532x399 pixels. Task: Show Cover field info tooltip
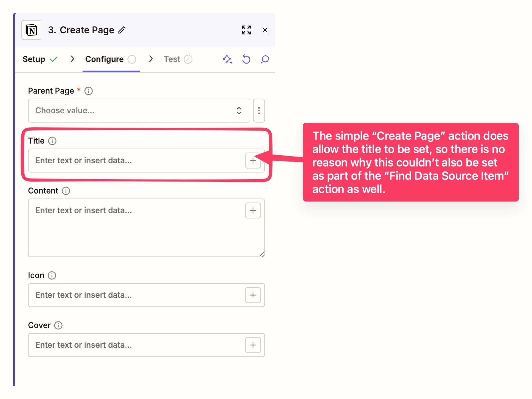click(x=58, y=325)
